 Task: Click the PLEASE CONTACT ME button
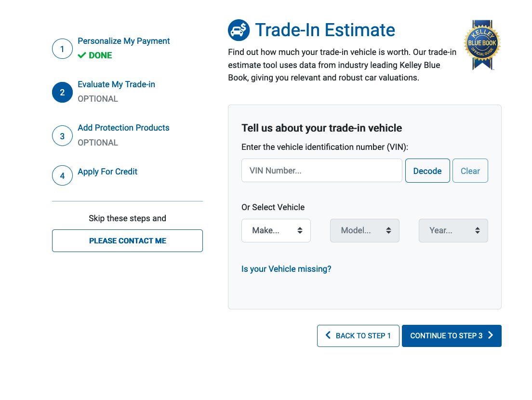(127, 241)
